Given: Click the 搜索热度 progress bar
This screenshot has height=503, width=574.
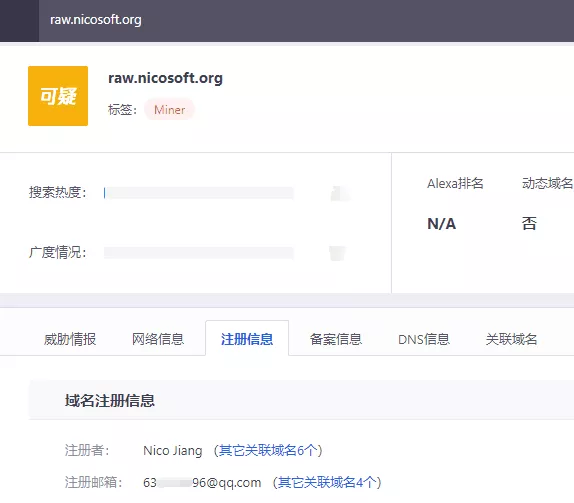Looking at the screenshot, I should point(199,193).
